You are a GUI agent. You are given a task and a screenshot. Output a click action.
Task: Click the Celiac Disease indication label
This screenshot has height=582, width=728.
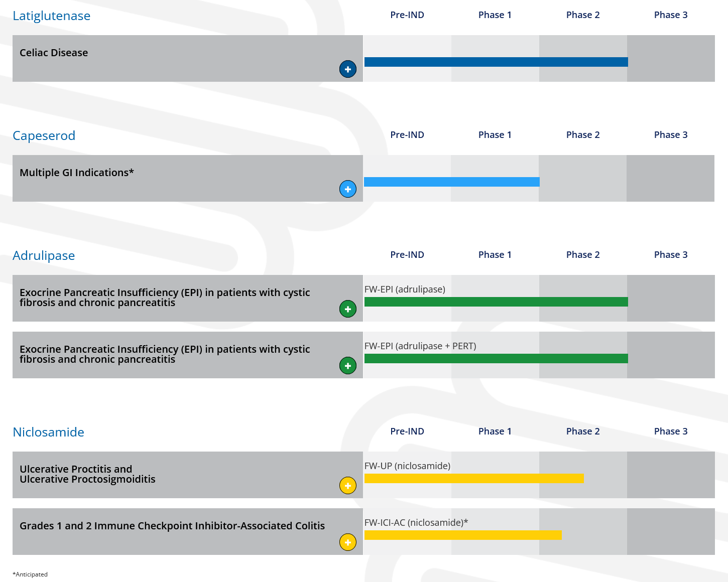pyautogui.click(x=54, y=53)
